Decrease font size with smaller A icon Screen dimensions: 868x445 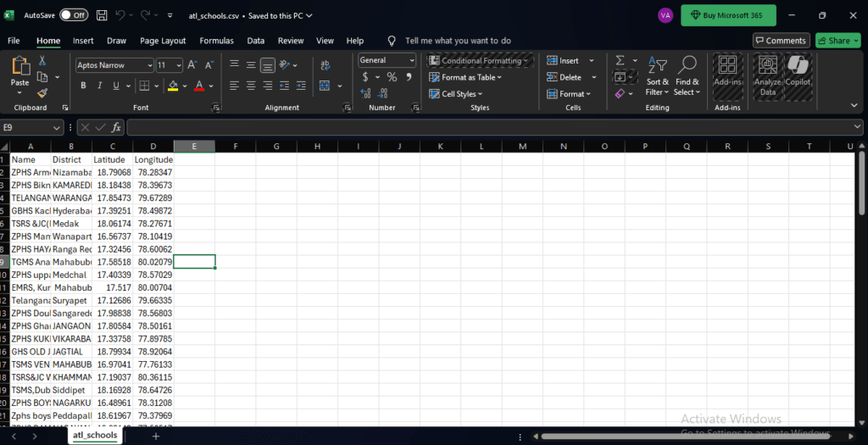pyautogui.click(x=209, y=65)
